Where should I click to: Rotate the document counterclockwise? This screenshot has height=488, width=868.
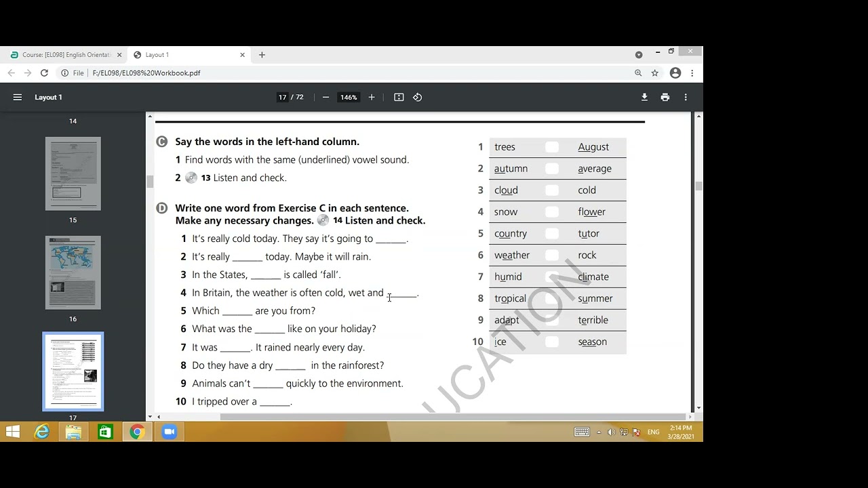(418, 98)
